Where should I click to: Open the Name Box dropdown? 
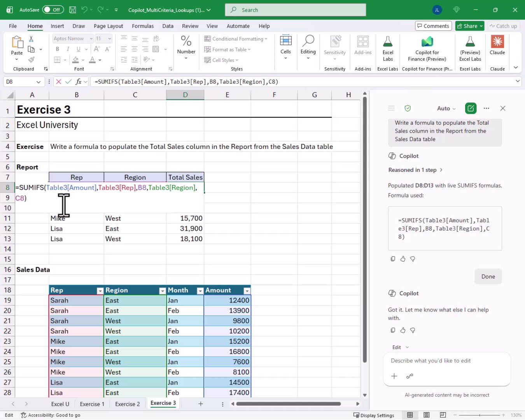coord(38,82)
